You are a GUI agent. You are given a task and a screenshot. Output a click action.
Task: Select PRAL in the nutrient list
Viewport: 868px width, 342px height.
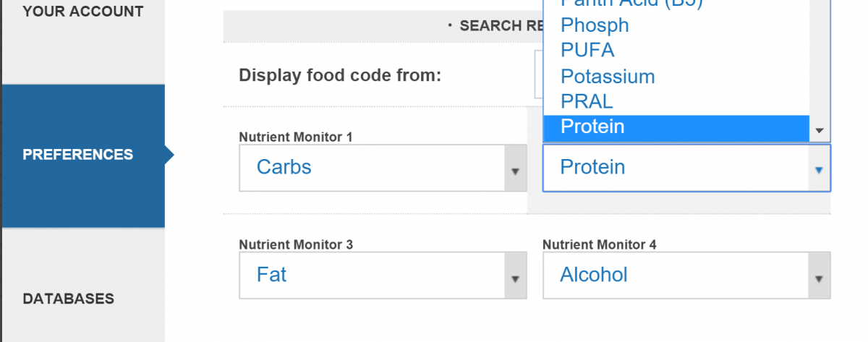[x=587, y=101]
